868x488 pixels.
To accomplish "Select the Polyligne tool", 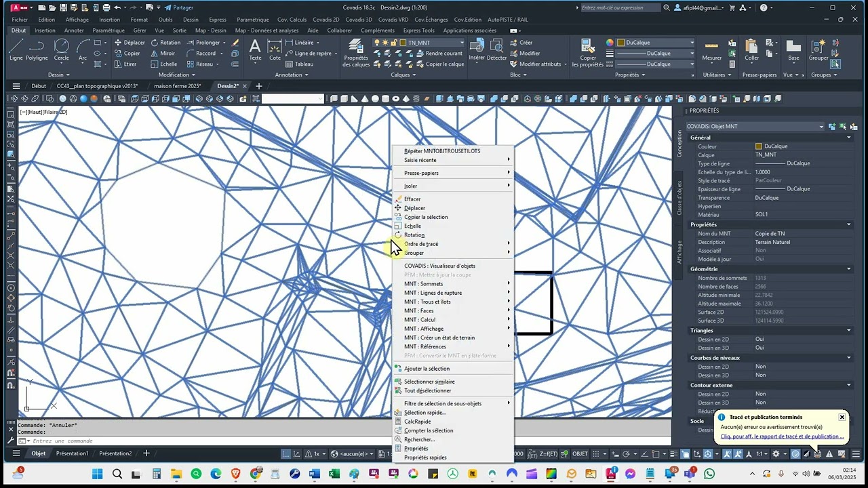I will (x=37, y=50).
